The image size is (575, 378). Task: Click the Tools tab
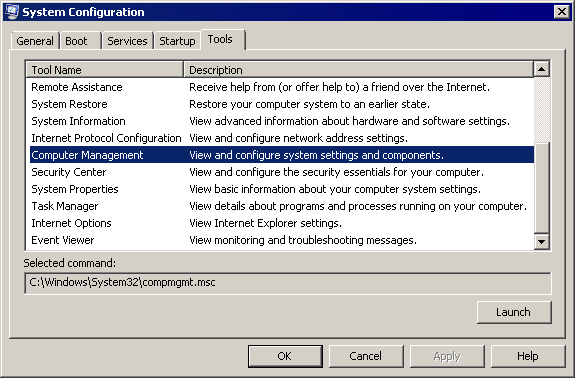click(222, 39)
